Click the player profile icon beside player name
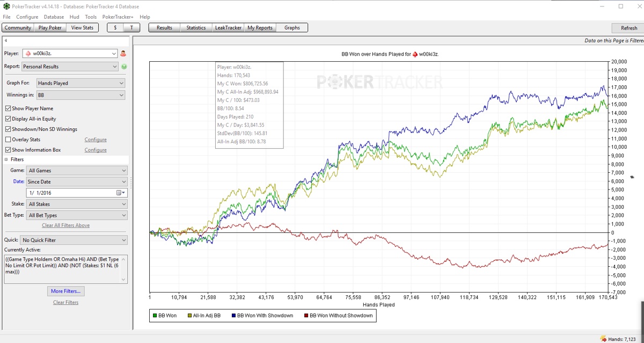Image resolution: width=644 pixels, height=343 pixels. point(123,54)
